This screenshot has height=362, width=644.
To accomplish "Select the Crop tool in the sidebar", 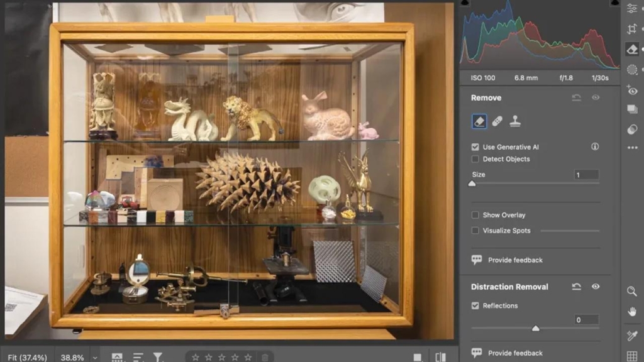I will tap(632, 29).
